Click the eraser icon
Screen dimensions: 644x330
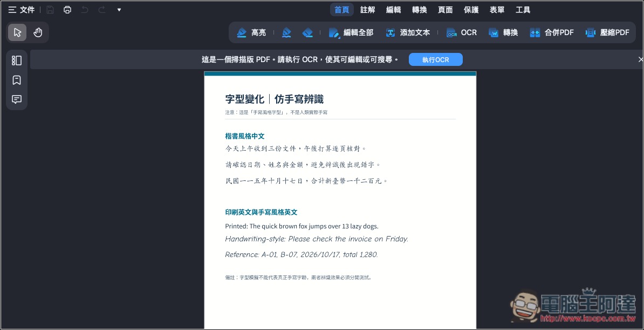click(x=307, y=32)
